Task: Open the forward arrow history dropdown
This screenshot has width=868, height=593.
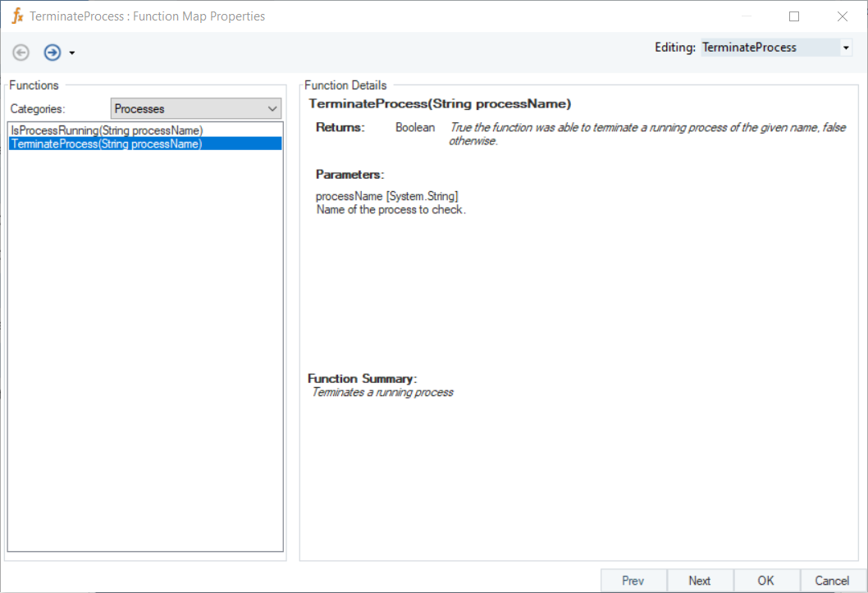Action: click(x=72, y=53)
